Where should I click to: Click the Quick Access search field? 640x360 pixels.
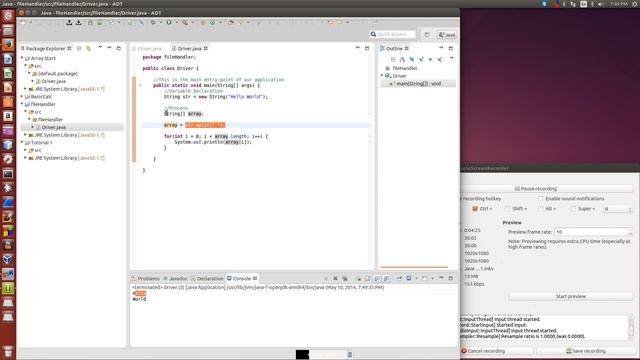(393, 34)
